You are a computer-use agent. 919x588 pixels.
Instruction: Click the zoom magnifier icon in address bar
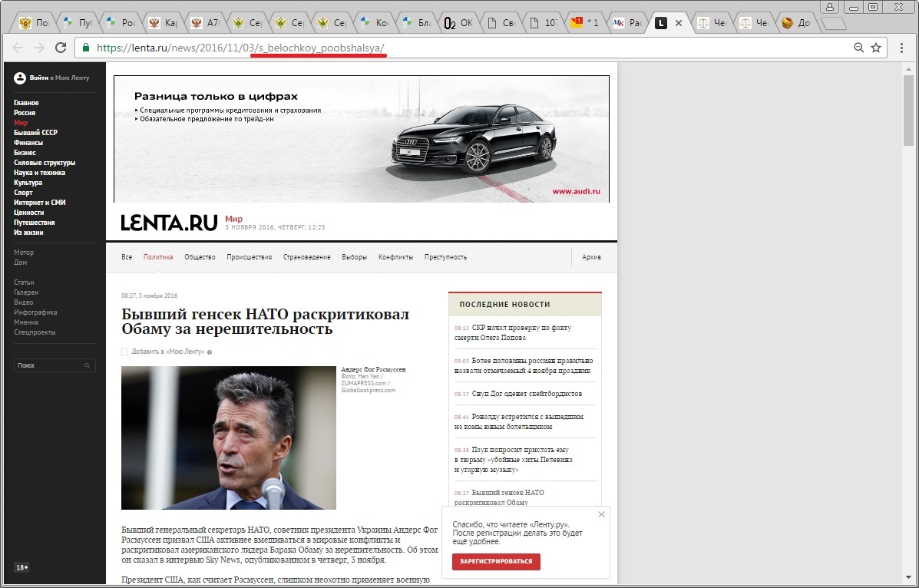859,48
